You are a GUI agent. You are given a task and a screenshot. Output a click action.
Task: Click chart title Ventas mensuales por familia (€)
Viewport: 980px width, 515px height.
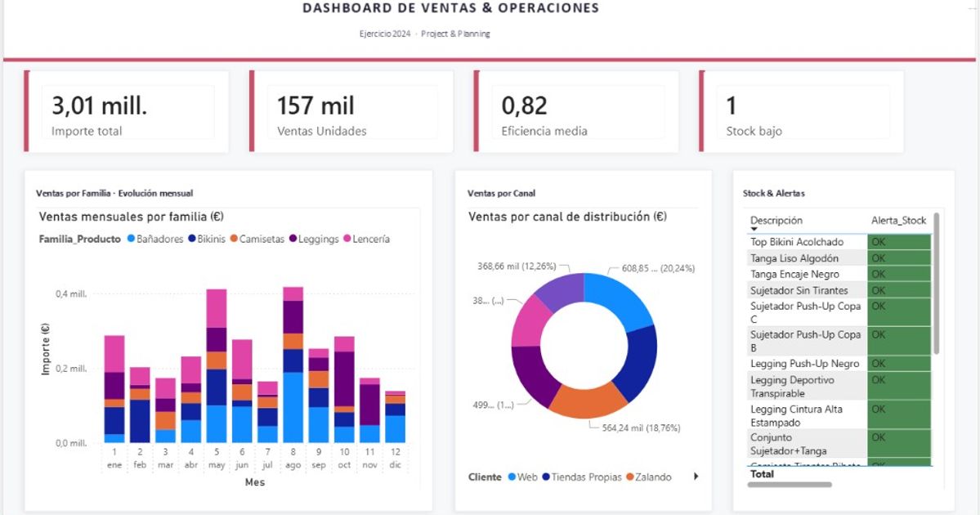click(x=132, y=217)
